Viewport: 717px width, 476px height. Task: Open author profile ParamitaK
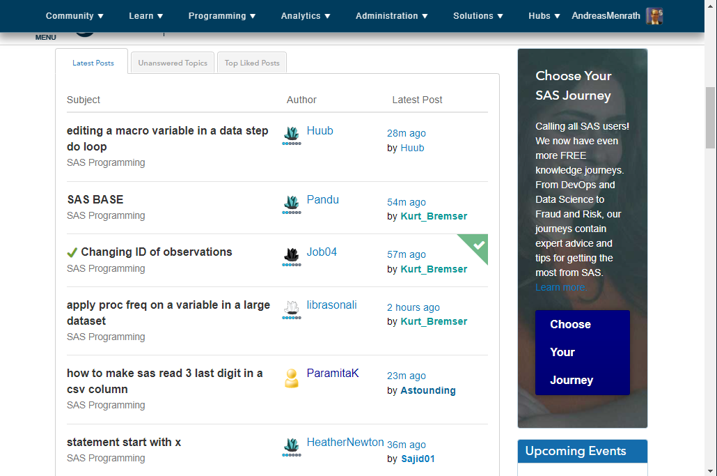pyautogui.click(x=332, y=373)
